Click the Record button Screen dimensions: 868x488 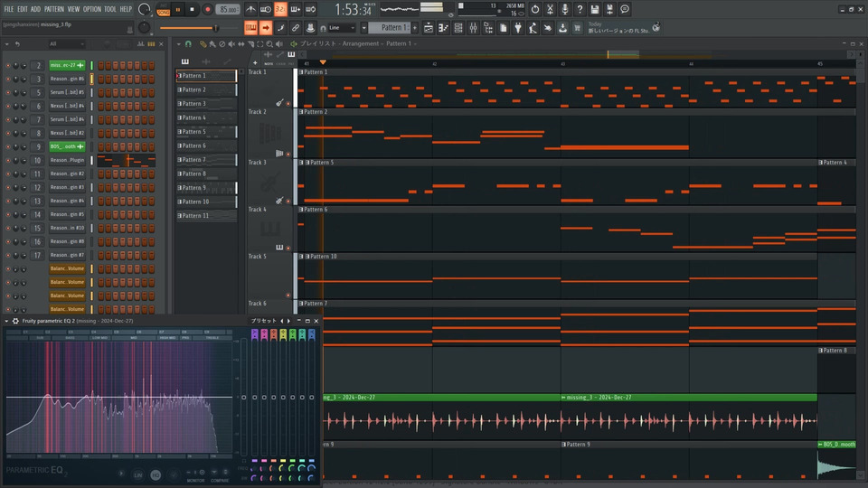coord(208,9)
